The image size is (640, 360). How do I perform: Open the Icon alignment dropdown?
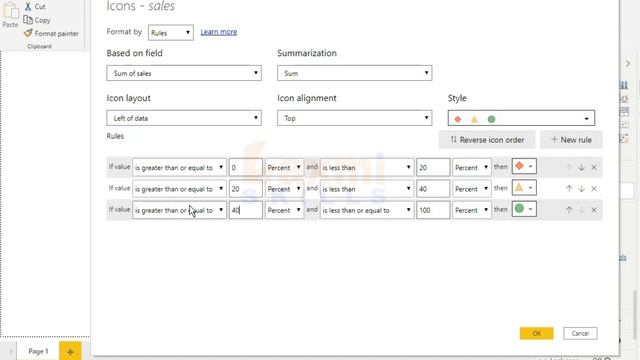(355, 118)
